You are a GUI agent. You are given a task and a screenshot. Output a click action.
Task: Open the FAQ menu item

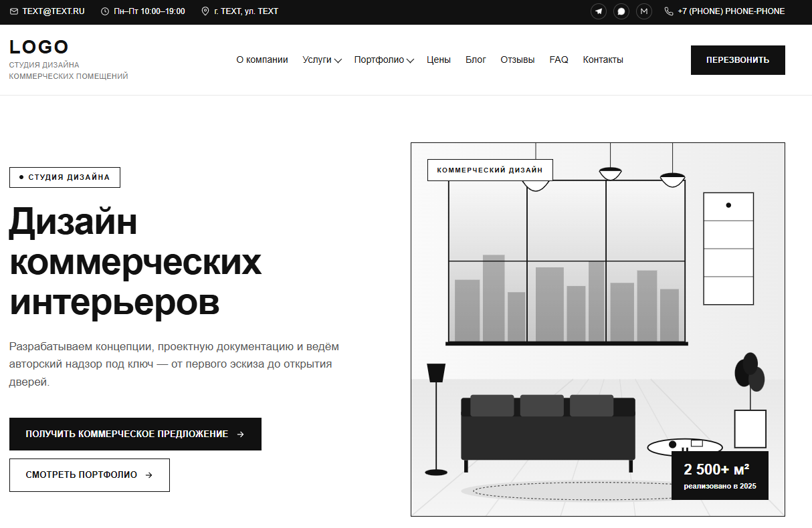coord(559,59)
